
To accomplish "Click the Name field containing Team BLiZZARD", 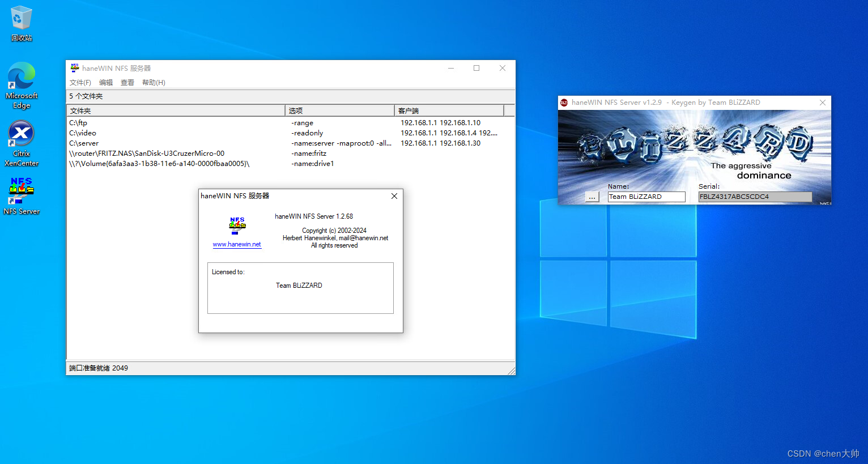I will click(x=646, y=197).
